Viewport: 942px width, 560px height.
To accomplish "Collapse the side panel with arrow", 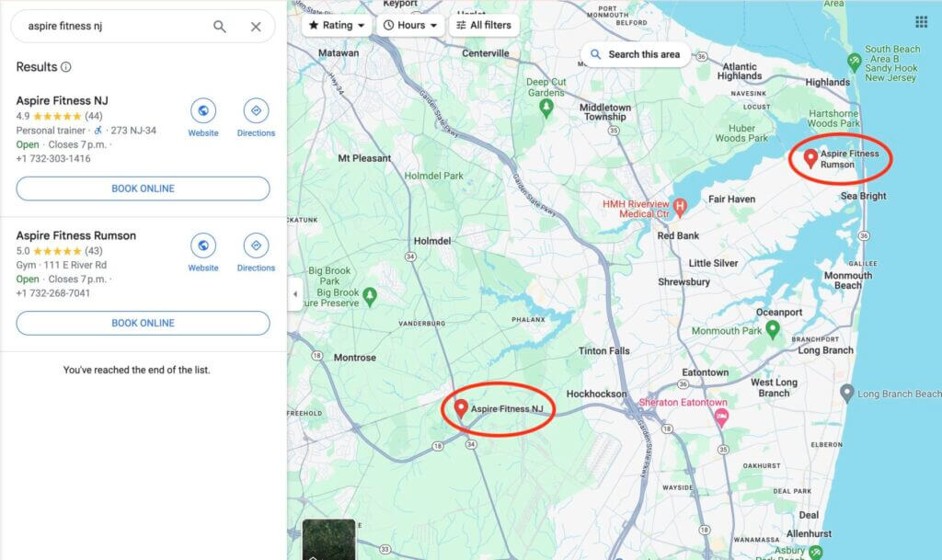I will point(294,294).
